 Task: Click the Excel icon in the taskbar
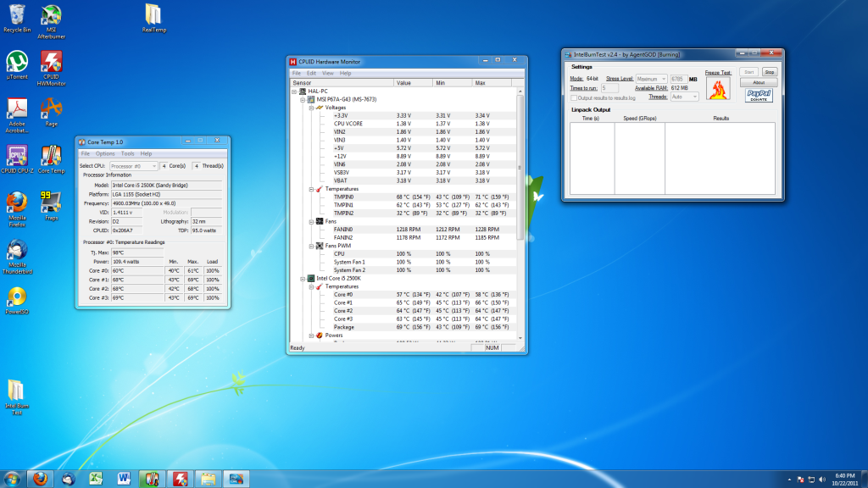(x=96, y=479)
